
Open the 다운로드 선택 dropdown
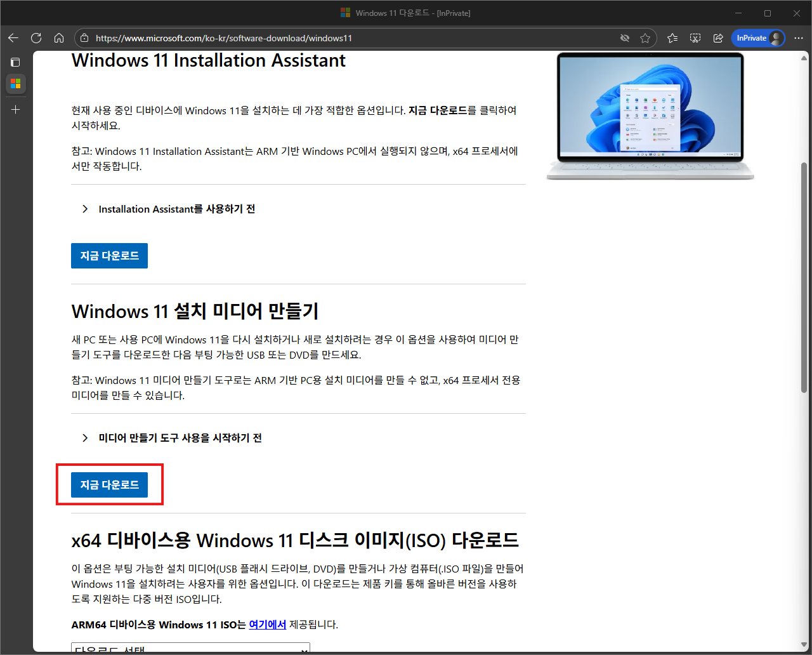pos(190,649)
